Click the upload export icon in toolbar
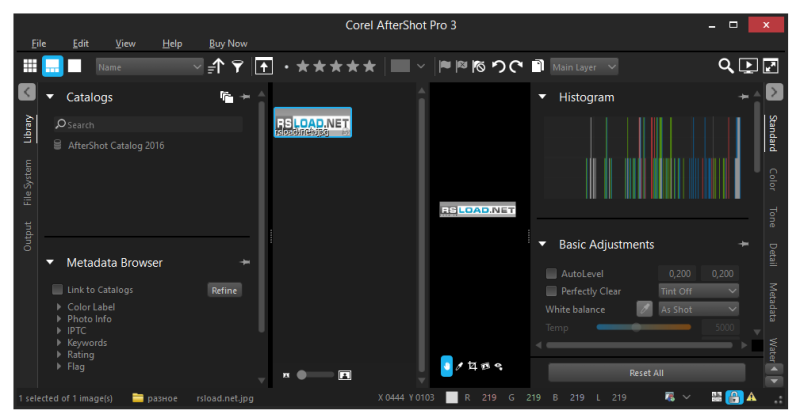The height and width of the screenshot is (418, 800). coord(264,66)
